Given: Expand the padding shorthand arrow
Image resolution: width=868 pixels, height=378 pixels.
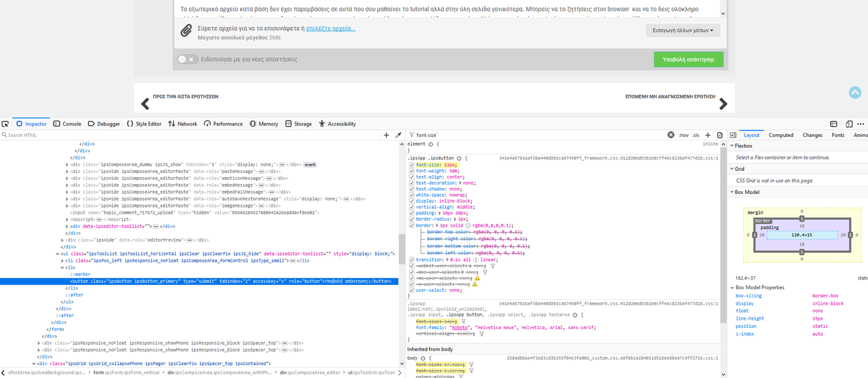Looking at the screenshot, I should coord(438,213).
